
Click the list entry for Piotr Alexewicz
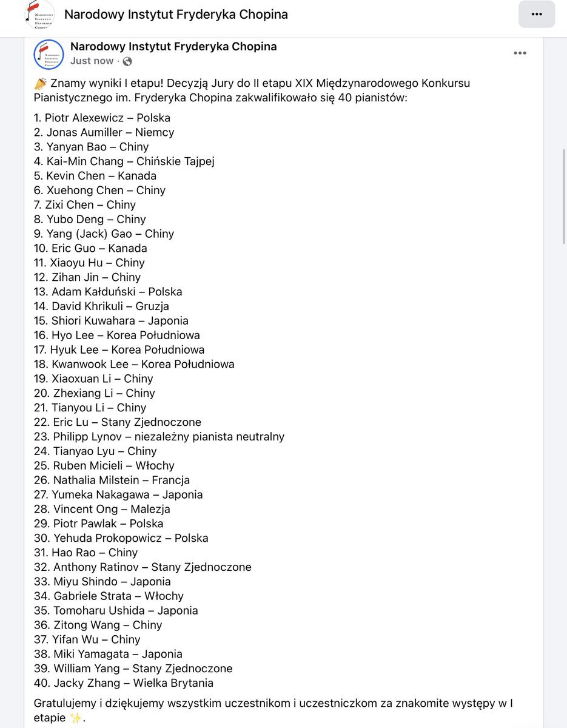click(102, 118)
